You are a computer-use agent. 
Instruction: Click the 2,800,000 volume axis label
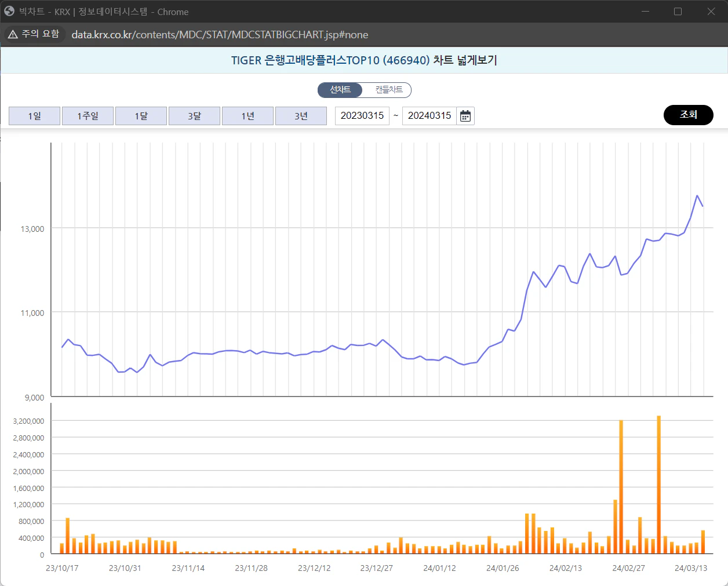click(28, 438)
